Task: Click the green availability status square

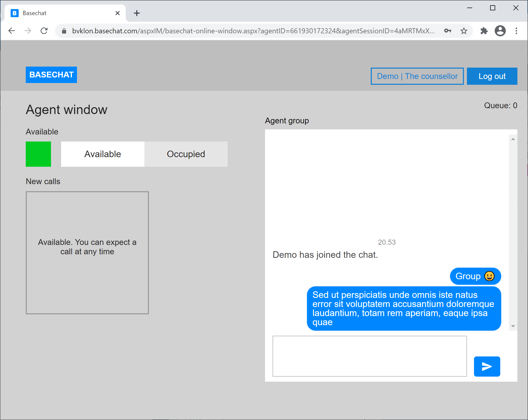Action: click(38, 154)
